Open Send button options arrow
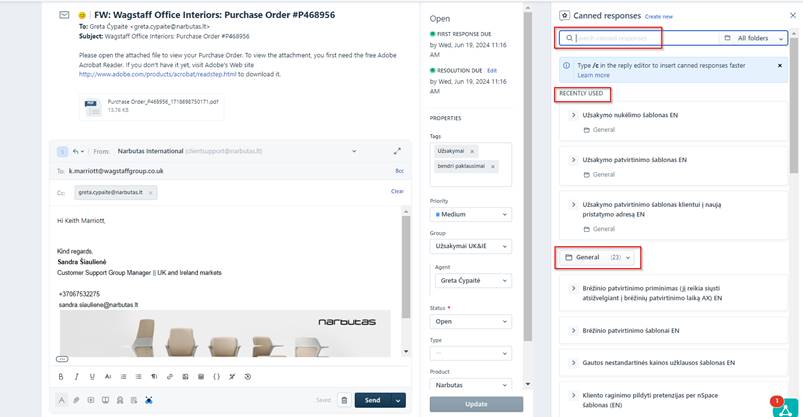803x417 pixels. pos(398,400)
